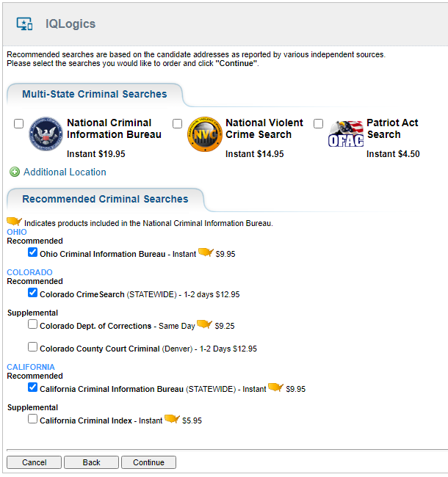Viewport: 448px width, 477px height.
Task: Click the Colorado CrimeSearch (STATEWIDE) label
Action: [108, 294]
